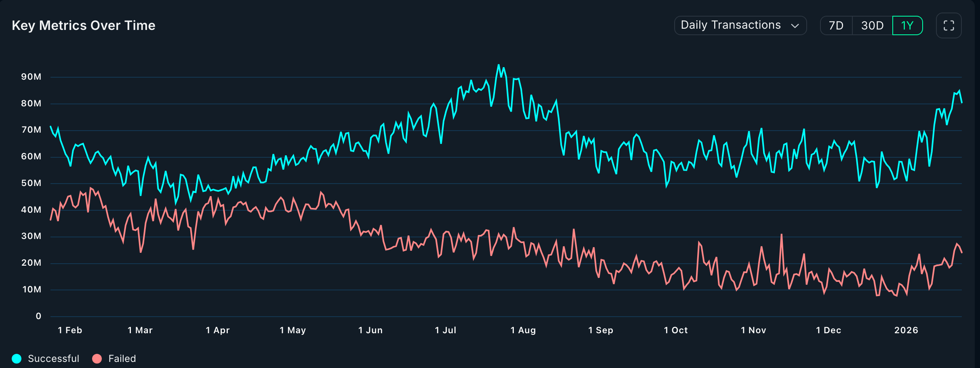Click the 1 Oct x-axis label
The width and height of the screenshot is (980, 368).
pos(676,330)
